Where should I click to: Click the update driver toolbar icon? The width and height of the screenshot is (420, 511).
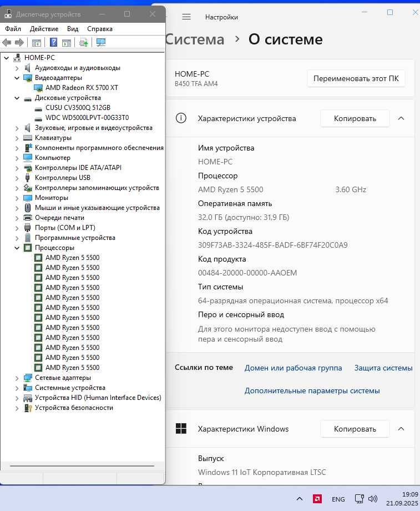coord(83,42)
